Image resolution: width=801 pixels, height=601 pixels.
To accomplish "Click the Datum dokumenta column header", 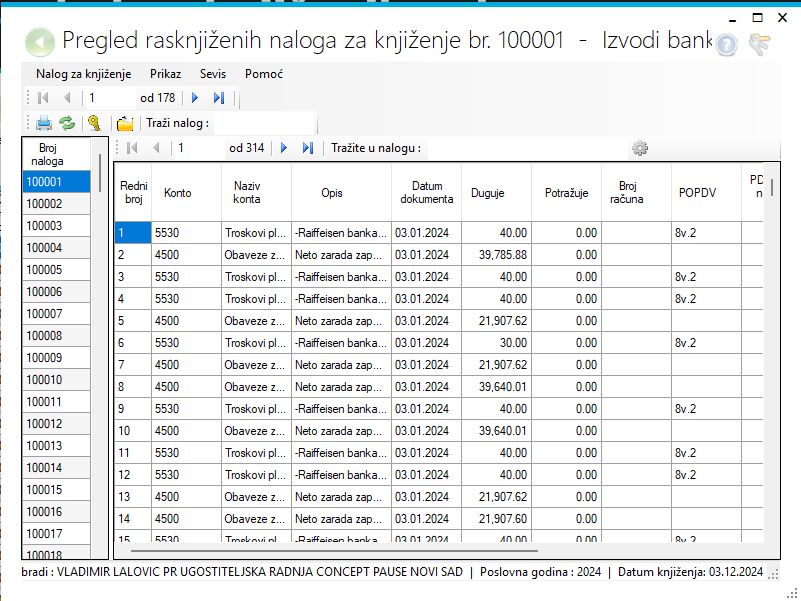I will [x=427, y=193].
